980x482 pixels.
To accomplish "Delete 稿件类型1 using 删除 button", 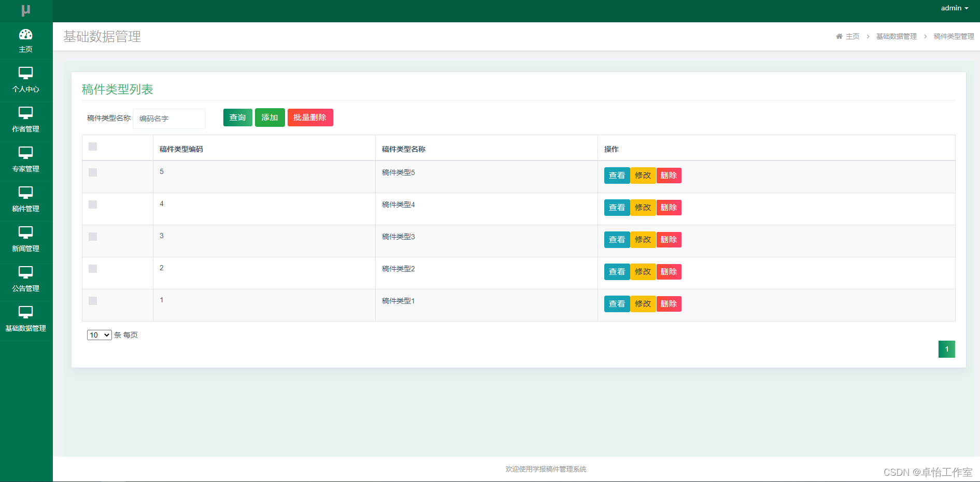I will pos(669,304).
